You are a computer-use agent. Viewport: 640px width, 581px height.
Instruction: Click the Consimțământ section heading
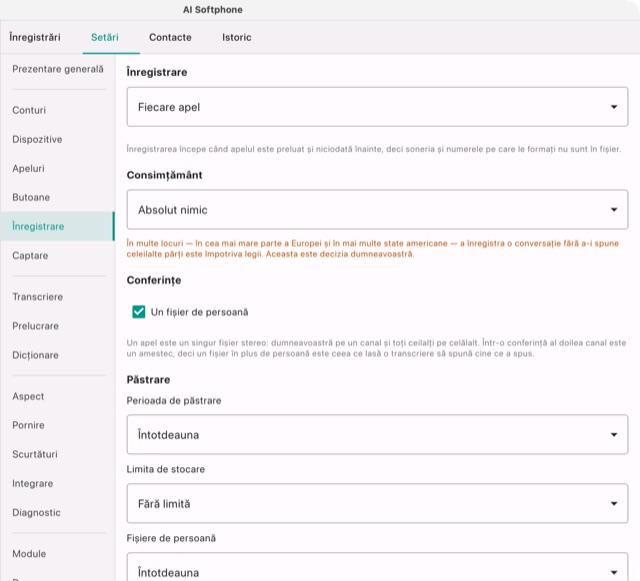(164, 175)
